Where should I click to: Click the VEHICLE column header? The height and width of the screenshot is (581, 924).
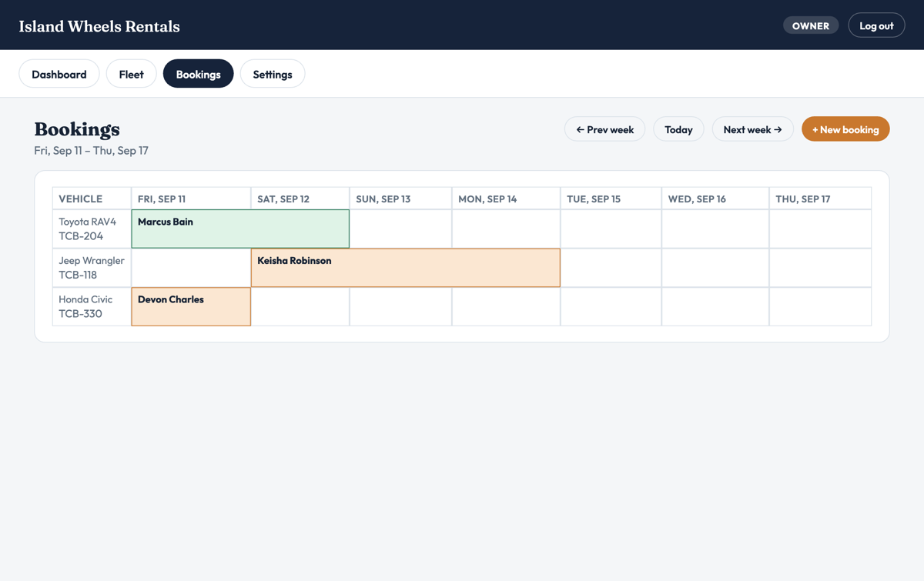click(92, 199)
